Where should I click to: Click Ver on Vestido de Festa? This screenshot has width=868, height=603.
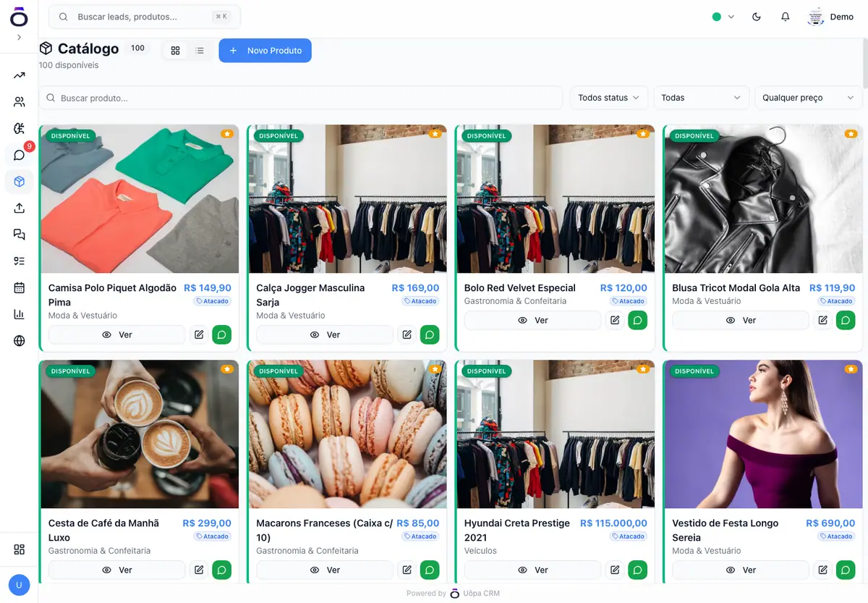point(741,570)
